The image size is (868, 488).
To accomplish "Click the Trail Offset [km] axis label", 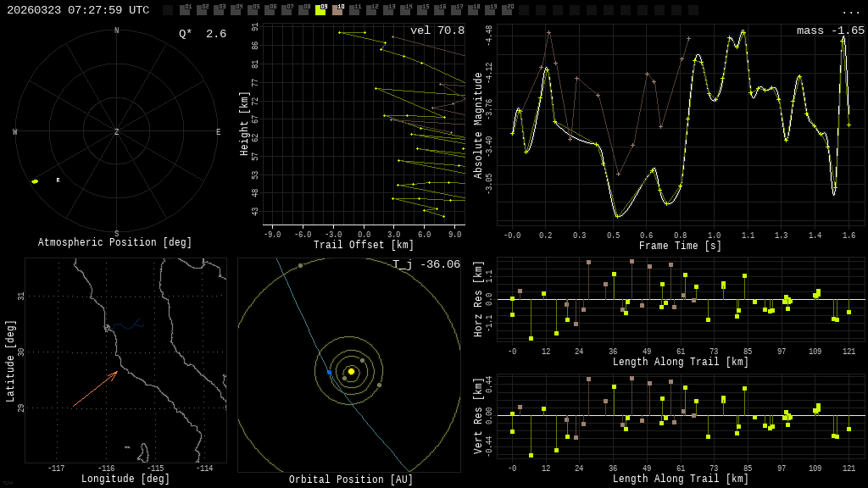I will (363, 245).
